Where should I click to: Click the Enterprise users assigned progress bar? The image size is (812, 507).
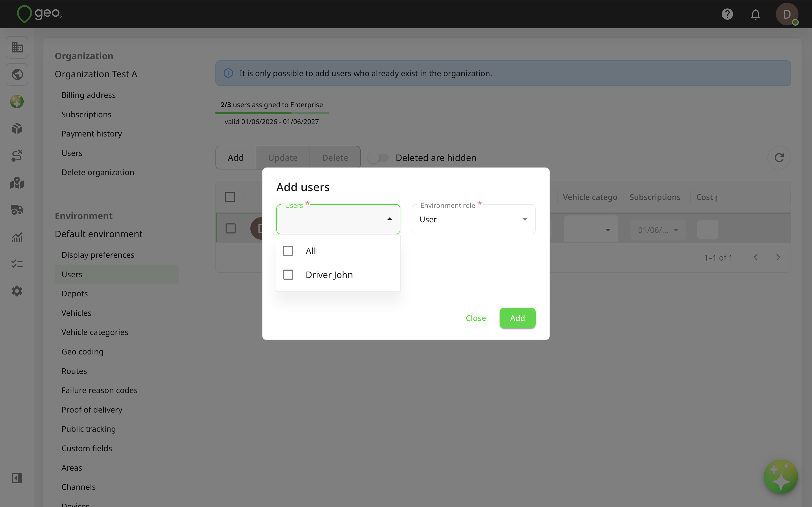272,113
